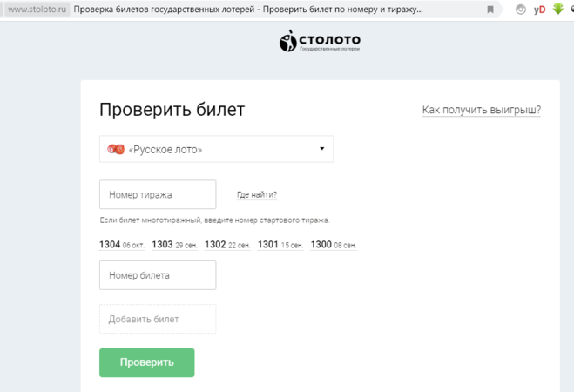Select draw 1304 from 06 окт.
The width and height of the screenshot is (574, 392).
click(x=122, y=245)
